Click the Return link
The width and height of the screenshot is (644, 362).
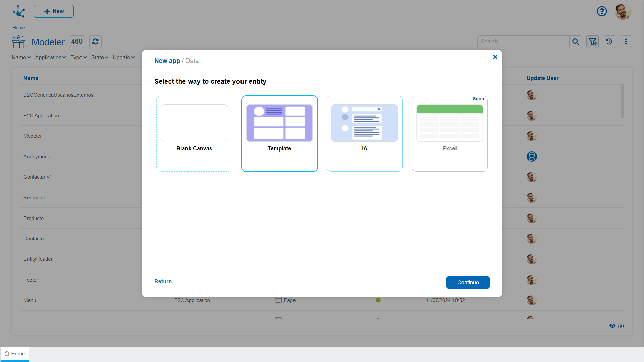click(163, 282)
